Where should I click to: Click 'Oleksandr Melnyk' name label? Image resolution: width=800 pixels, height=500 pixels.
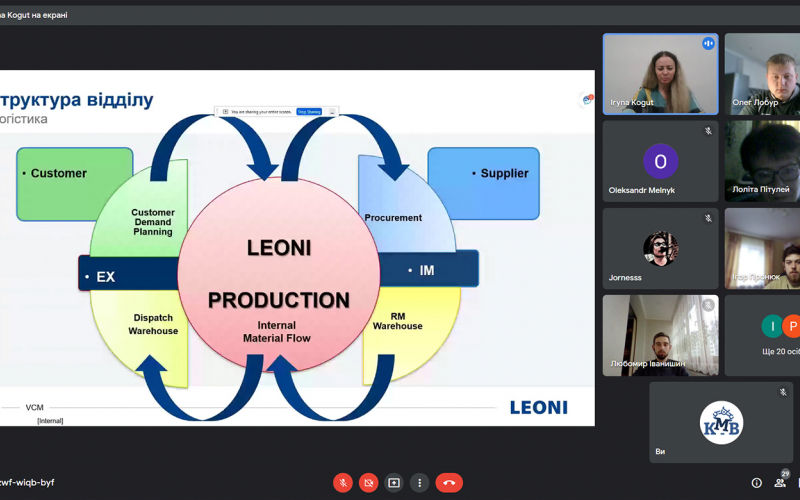(641, 190)
